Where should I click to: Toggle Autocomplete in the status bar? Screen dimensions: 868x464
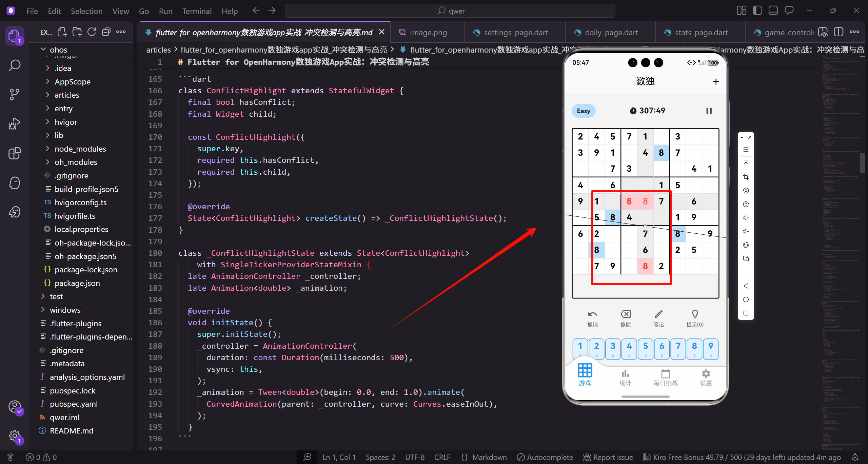point(545,457)
